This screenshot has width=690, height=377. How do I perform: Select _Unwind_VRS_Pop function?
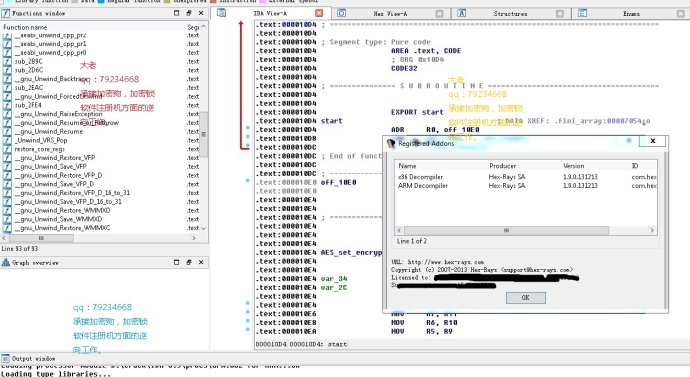[41, 140]
